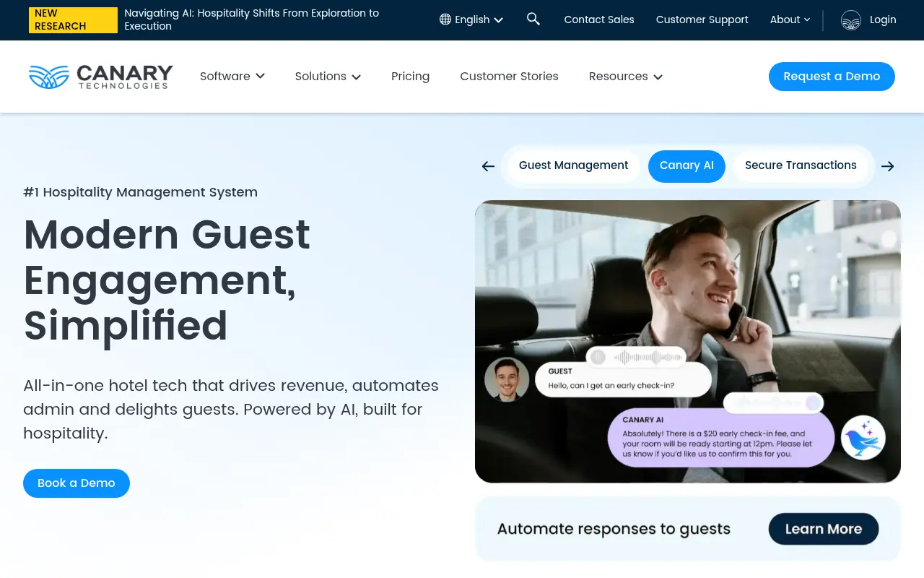The width and height of the screenshot is (924, 578).
Task: Click the Canary Technologies logo
Action: [x=100, y=77]
